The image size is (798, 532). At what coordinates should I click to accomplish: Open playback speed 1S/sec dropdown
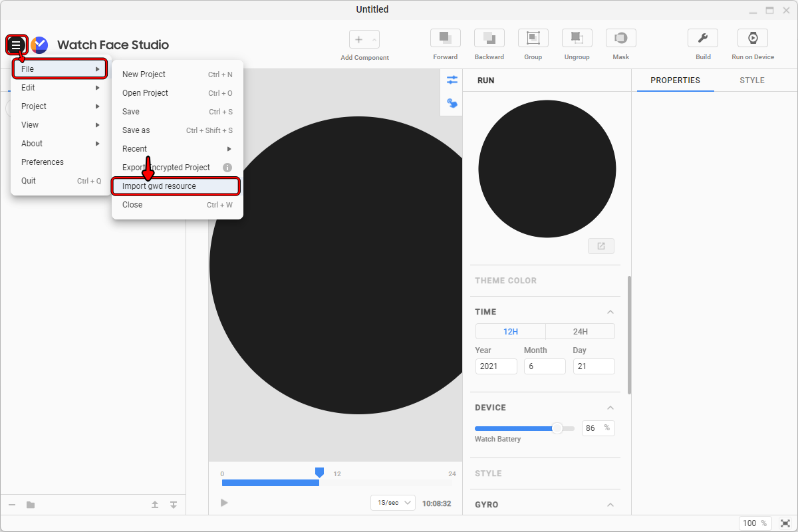(x=392, y=503)
